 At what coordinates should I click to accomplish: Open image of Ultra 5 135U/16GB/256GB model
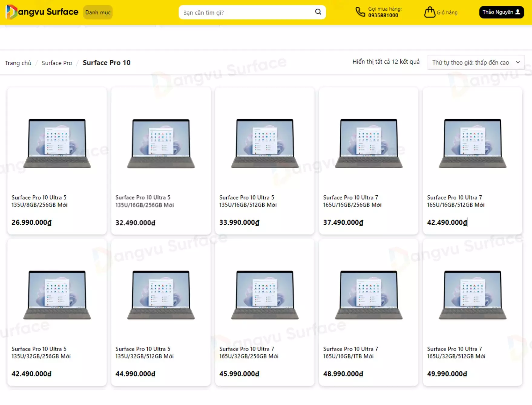tap(161, 143)
